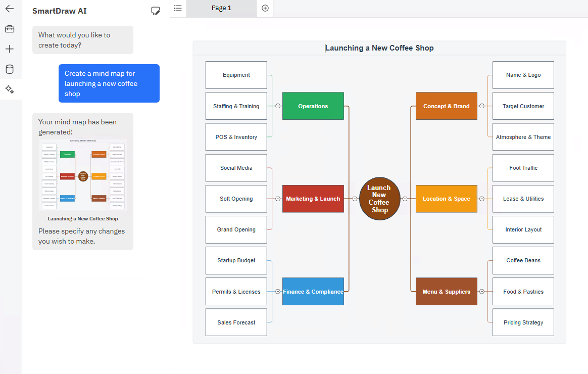Viewport: 588px width, 374px height.
Task: Select the Startup Budget box
Action: point(236,260)
